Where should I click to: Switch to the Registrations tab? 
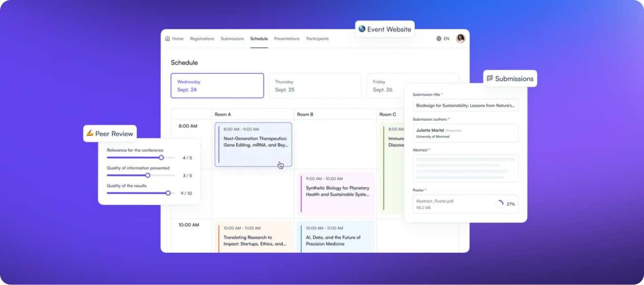[202, 38]
